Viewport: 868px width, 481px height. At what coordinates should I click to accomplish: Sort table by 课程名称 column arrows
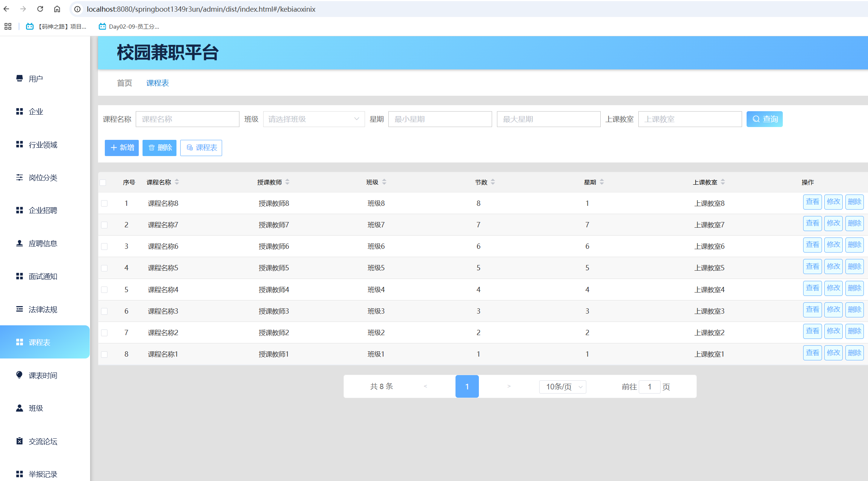177,182
